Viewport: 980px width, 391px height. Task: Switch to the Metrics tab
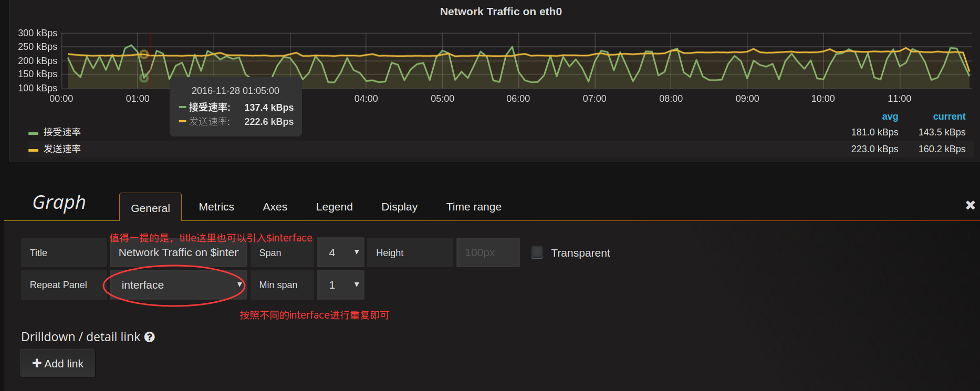[216, 207]
